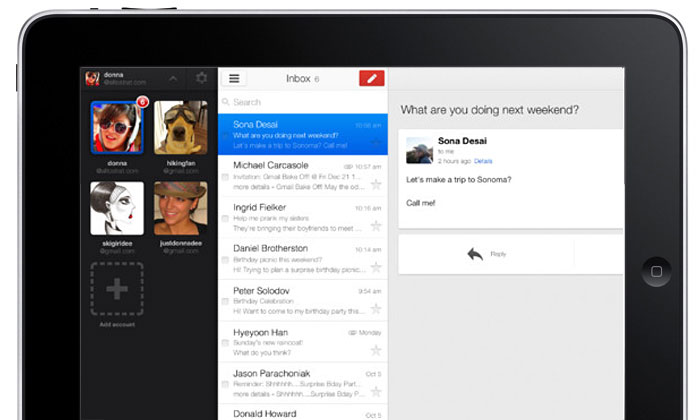Switch to the hikingfan account
Viewport: 700px width, 420px height.
pos(181,126)
